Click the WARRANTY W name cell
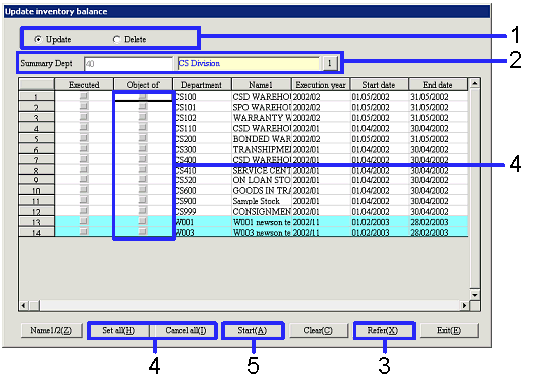Viewport: 542px width, 383px height. [262, 118]
